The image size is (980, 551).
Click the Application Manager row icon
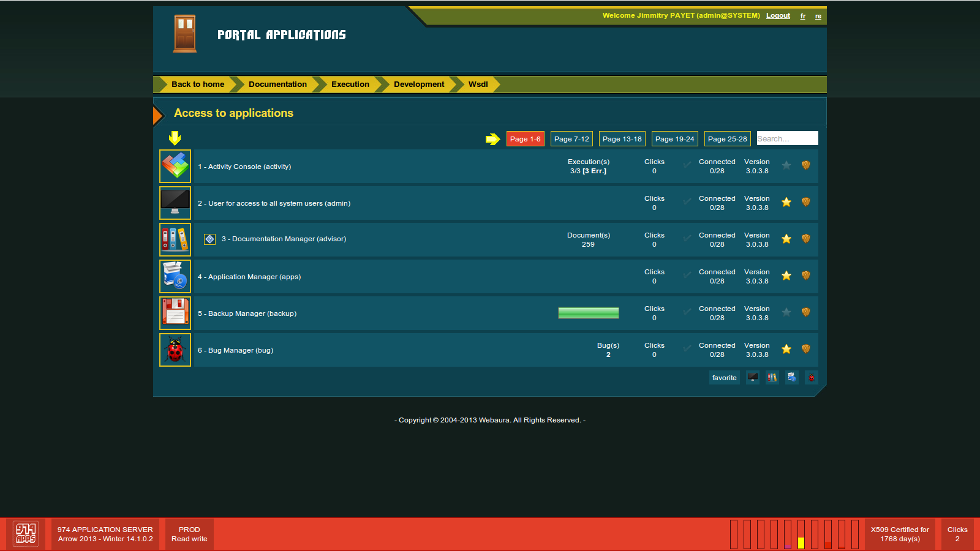click(x=175, y=276)
